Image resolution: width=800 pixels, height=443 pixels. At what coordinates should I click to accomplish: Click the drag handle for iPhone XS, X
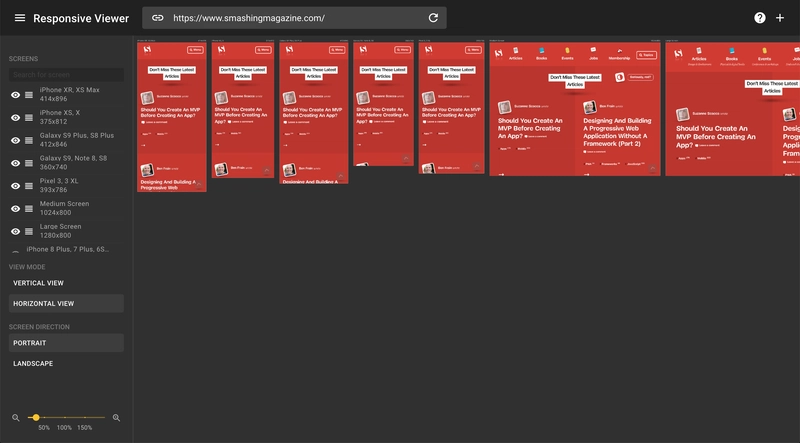[x=29, y=118]
